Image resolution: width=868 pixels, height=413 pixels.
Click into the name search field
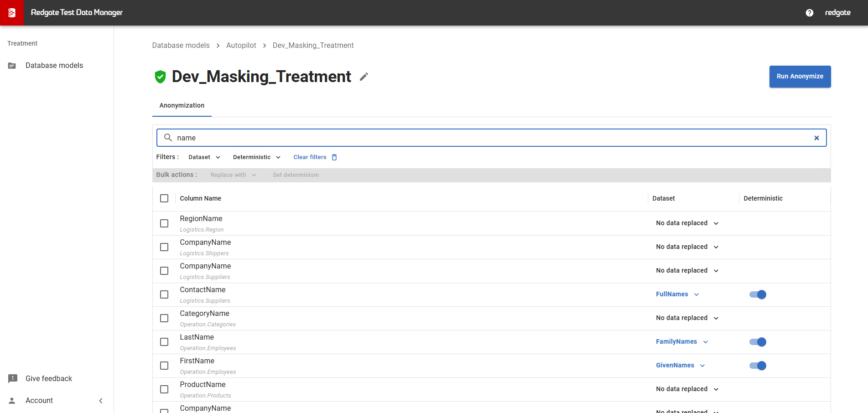(488, 138)
